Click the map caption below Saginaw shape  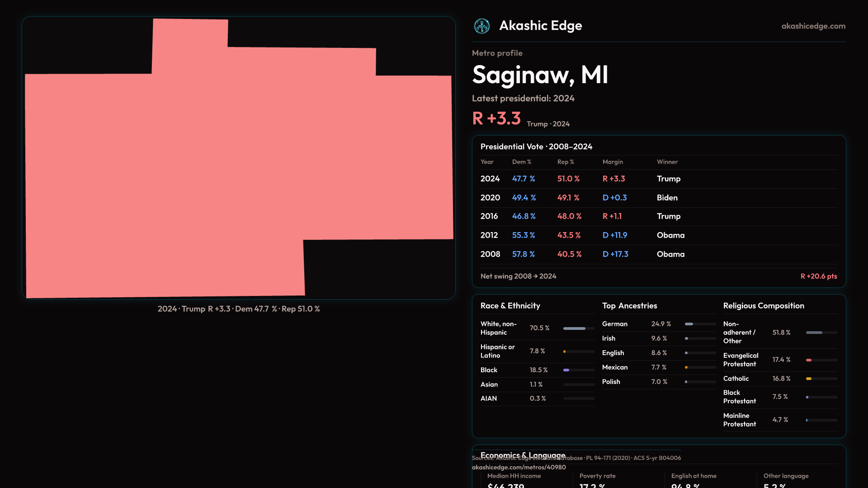(239, 309)
